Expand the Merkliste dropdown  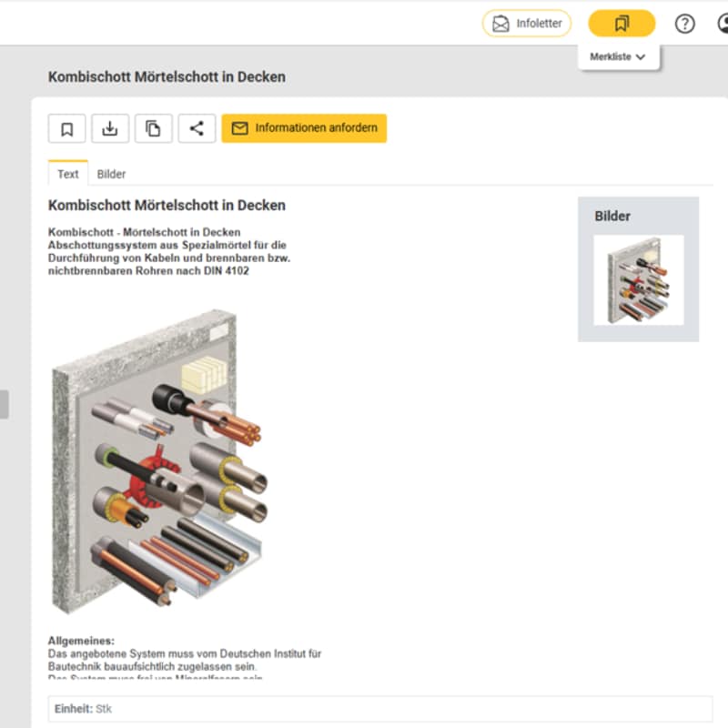coord(618,56)
